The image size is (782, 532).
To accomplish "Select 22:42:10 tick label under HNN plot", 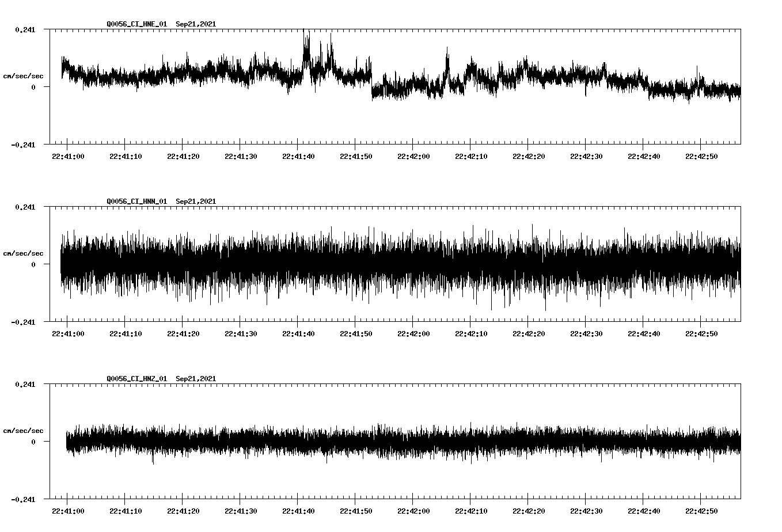I will [471, 333].
